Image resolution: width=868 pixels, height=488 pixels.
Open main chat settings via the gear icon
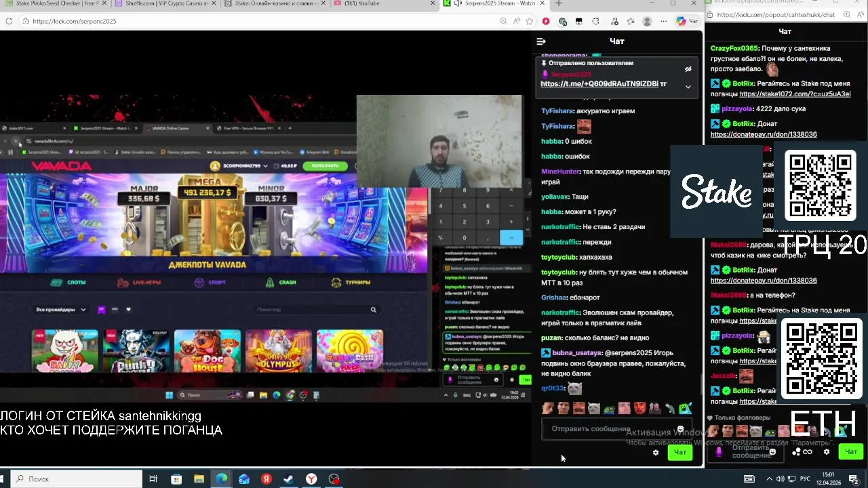point(656,453)
